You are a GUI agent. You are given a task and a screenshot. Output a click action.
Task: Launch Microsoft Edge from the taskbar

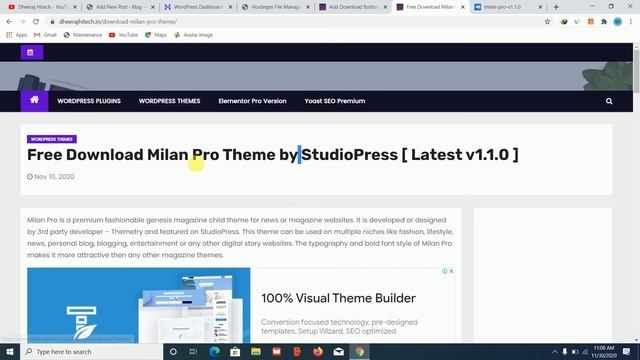tap(214, 351)
